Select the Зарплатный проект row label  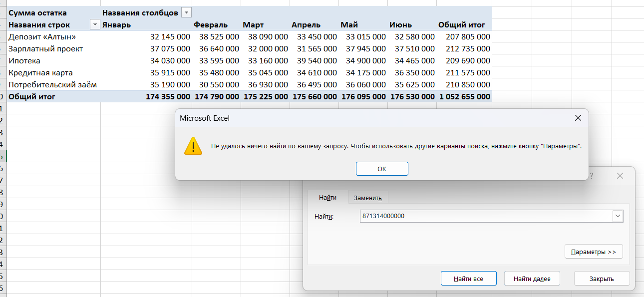point(54,48)
